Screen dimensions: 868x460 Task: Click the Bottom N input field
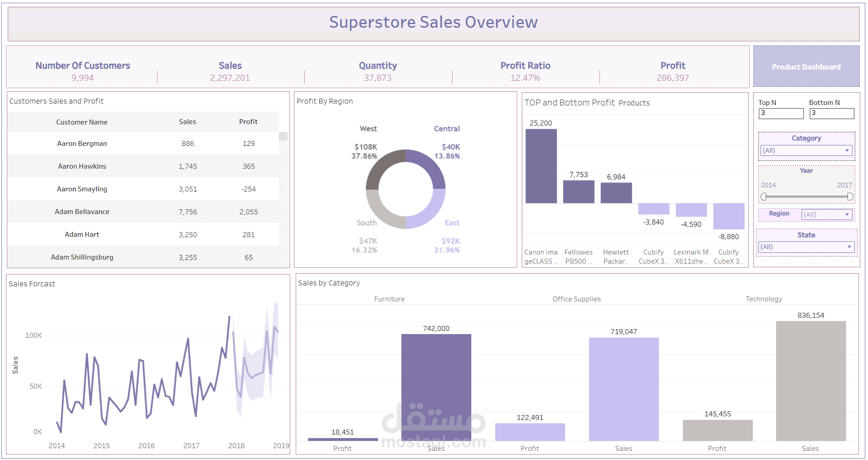tap(832, 113)
